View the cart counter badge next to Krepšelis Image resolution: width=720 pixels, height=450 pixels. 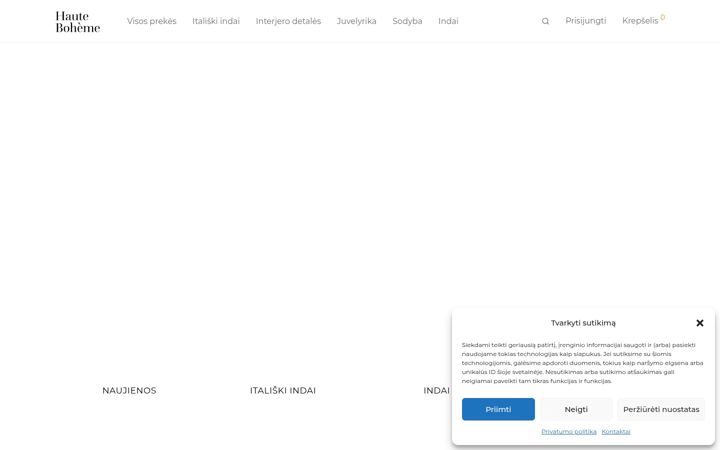pyautogui.click(x=663, y=17)
